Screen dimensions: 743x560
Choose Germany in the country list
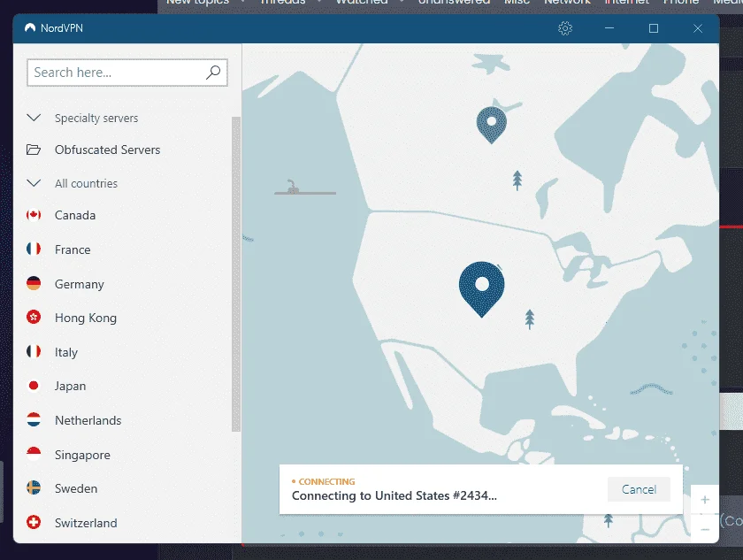tap(79, 284)
